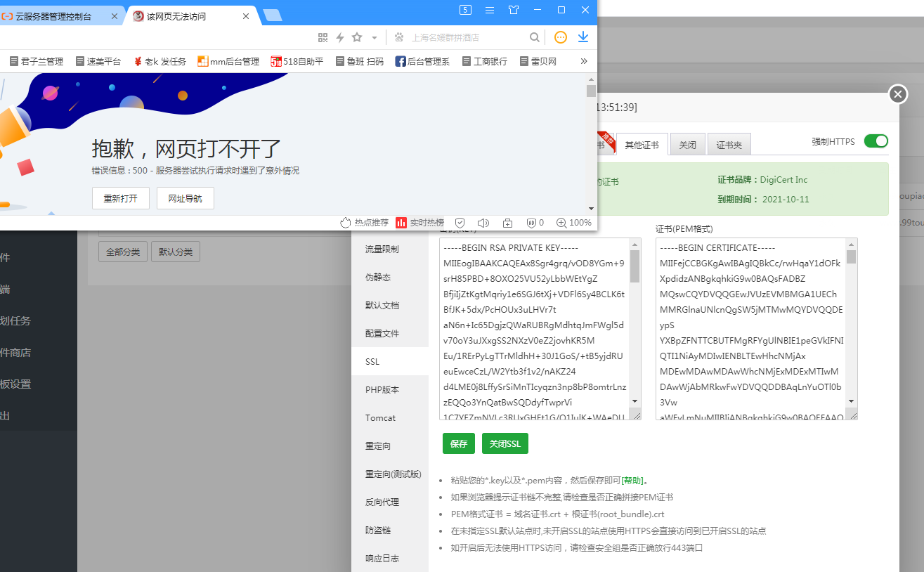This screenshot has height=572, width=924.
Task: Close the SSL dialog with X icon
Action: pos(897,94)
